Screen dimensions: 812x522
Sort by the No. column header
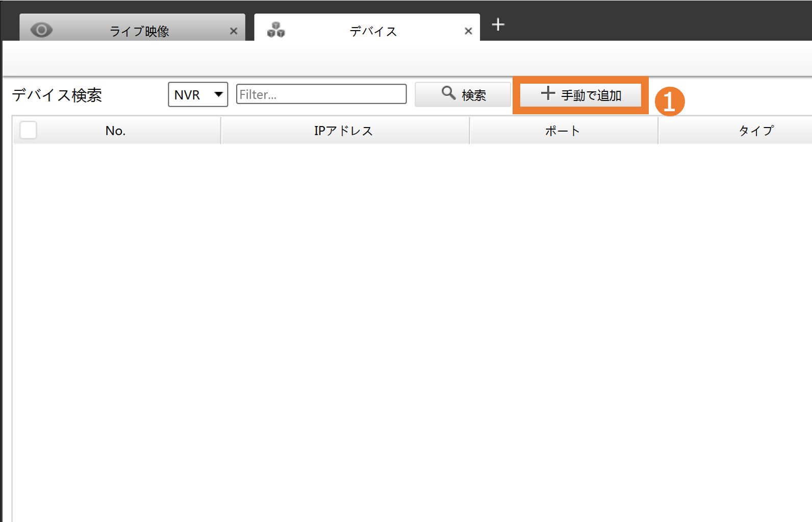pyautogui.click(x=116, y=131)
